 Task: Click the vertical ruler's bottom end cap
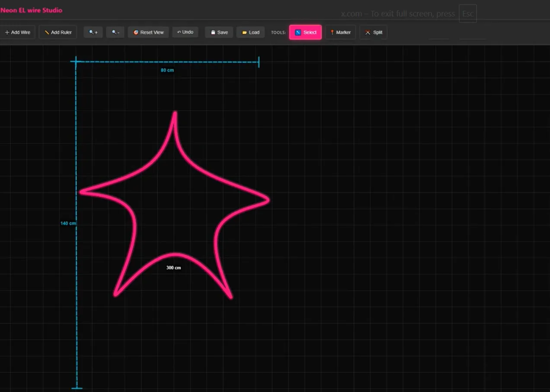tap(77, 388)
